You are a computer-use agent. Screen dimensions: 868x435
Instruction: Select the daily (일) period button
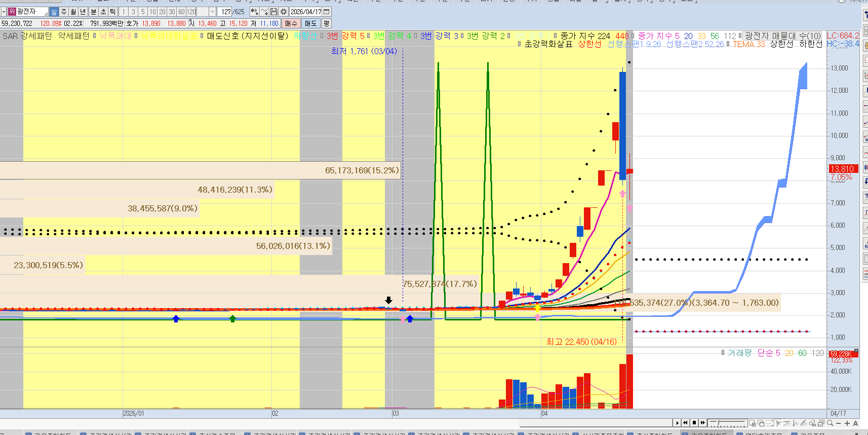pyautogui.click(x=54, y=12)
